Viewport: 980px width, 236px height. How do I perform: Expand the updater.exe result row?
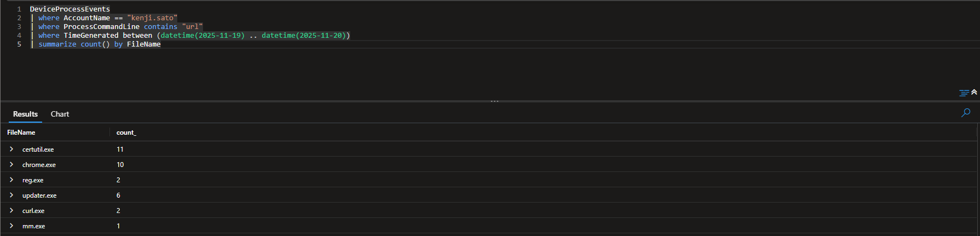pos(11,195)
